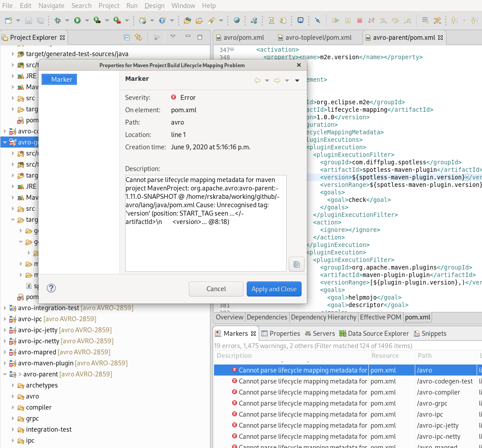Screen dimensions: 482x448
Task: Toggle Link with Editor in Project Explorer
Action: (x=138, y=38)
